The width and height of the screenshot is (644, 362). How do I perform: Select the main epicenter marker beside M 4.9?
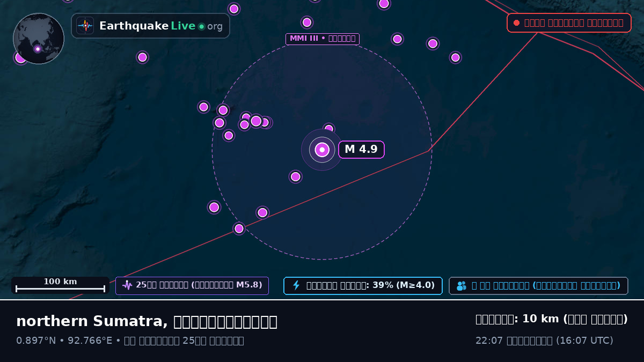point(322,150)
